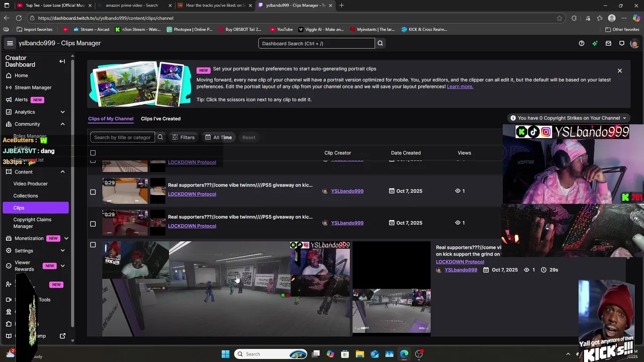
Task: Open the hamburger navigation menu
Action: [10, 43]
